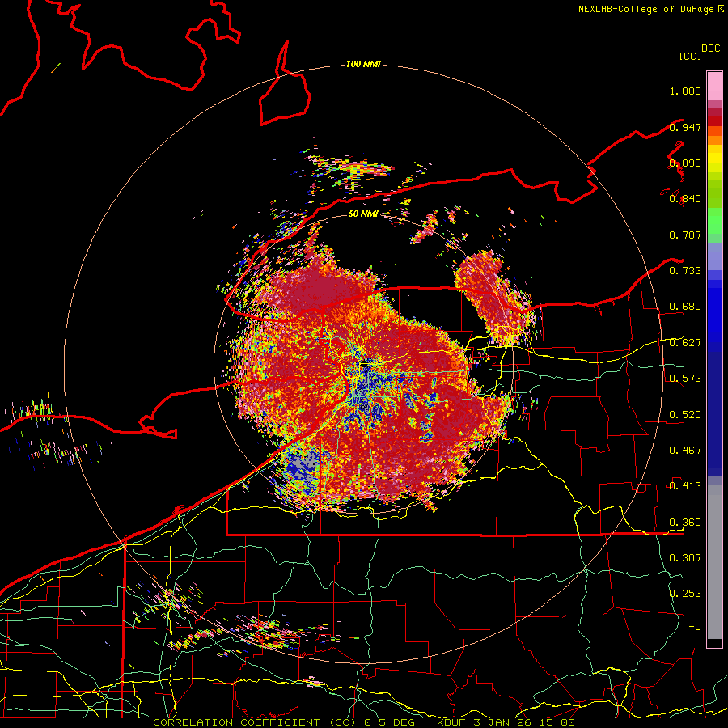Screen dimensions: 728x728
Task: Click the 50 NMI range ring label
Action: pyautogui.click(x=363, y=214)
